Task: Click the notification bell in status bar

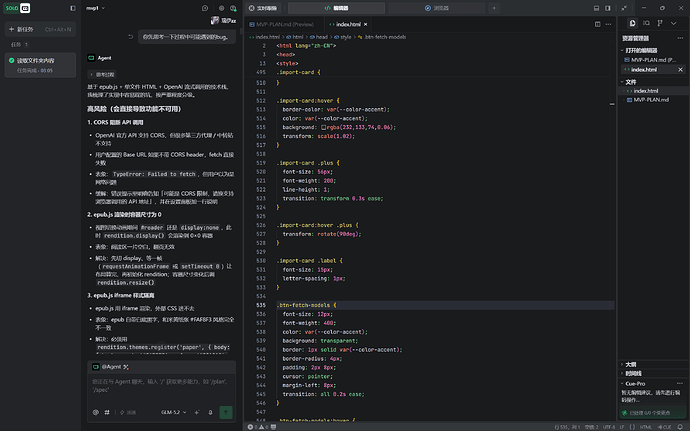Action: (x=680, y=427)
